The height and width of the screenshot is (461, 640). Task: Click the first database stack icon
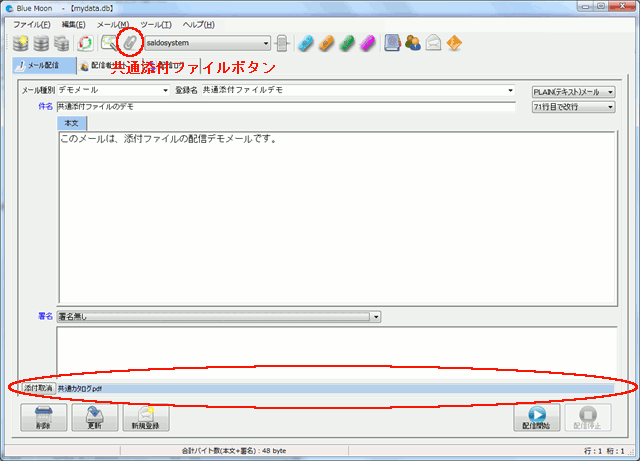(20, 43)
